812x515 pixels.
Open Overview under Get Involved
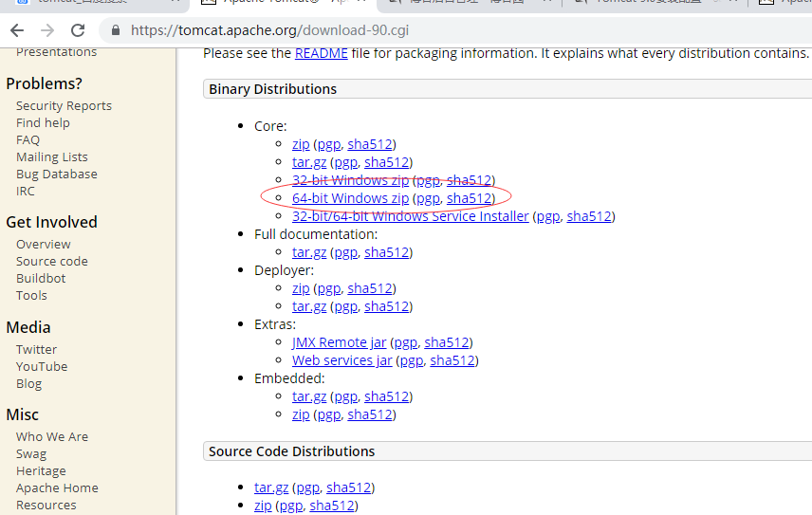(43, 245)
